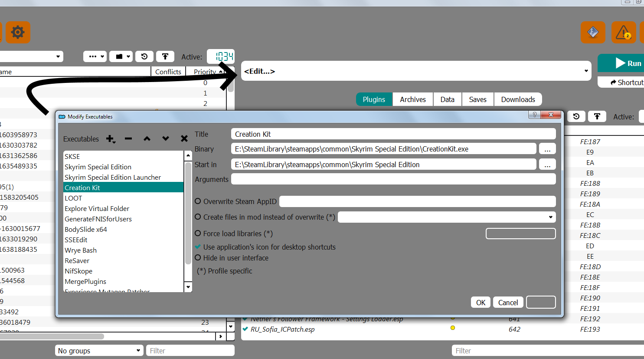Click the Filter field under the mod list
Screen dimensions: 644x359
click(x=190, y=351)
